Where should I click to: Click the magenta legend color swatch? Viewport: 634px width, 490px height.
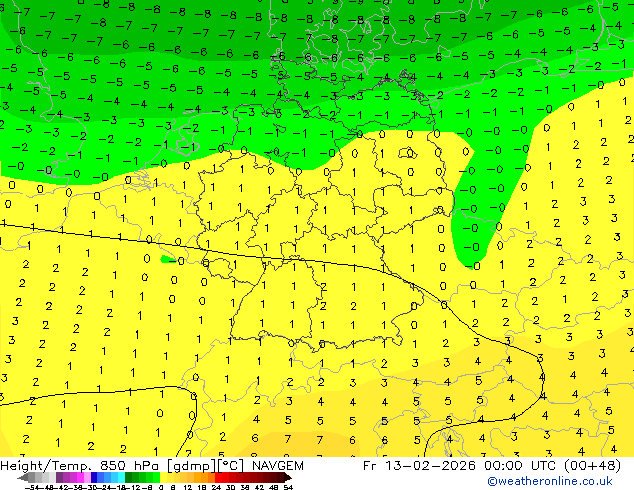click(x=80, y=477)
